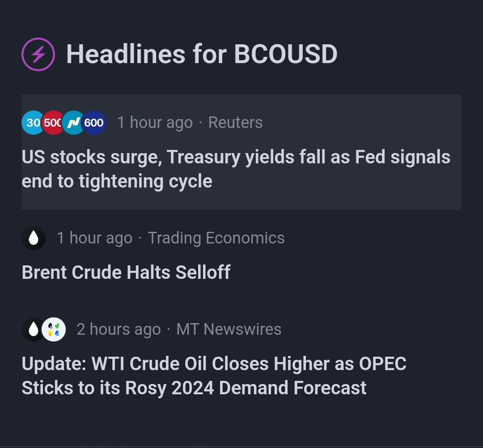Open 'US stocks surge, Treasury yields fall' headline
The width and height of the screenshot is (483, 448).
[236, 169]
